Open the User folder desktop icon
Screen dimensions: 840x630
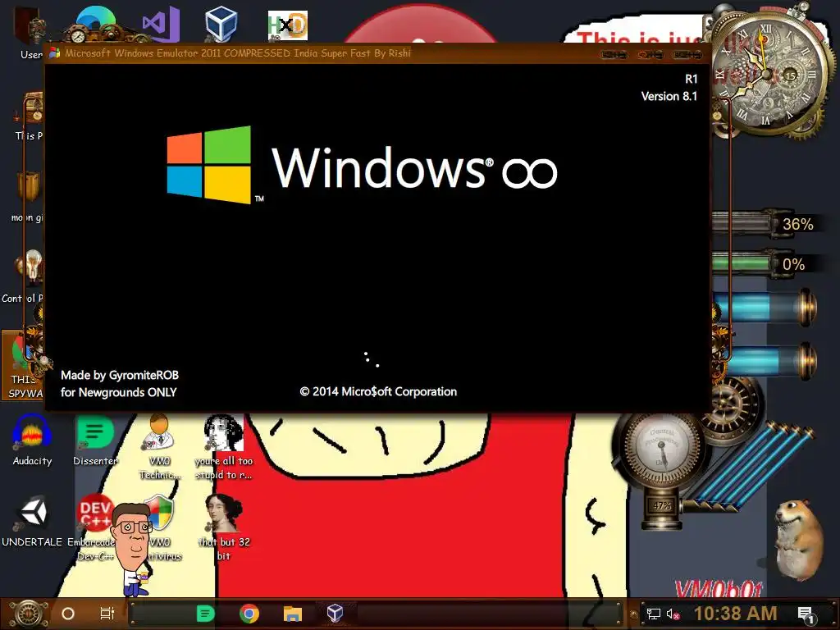click(28, 32)
